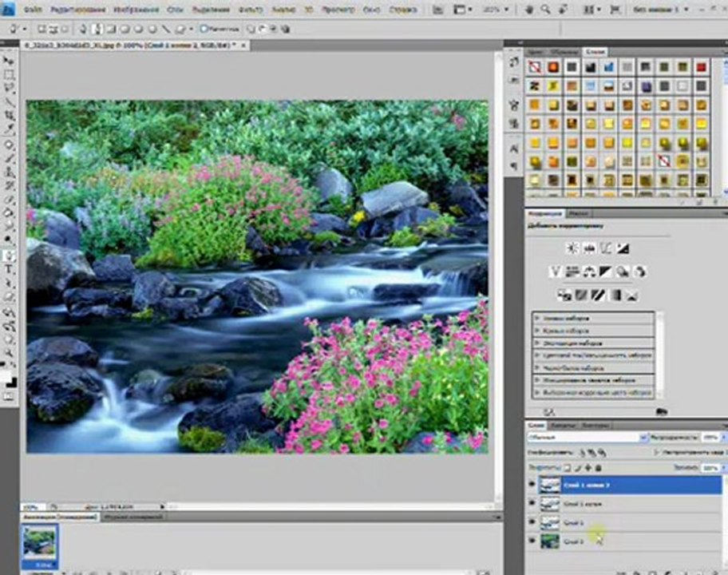The width and height of the screenshot is (728, 575).
Task: Apply the first style (no style) swatch
Action: [x=534, y=67]
